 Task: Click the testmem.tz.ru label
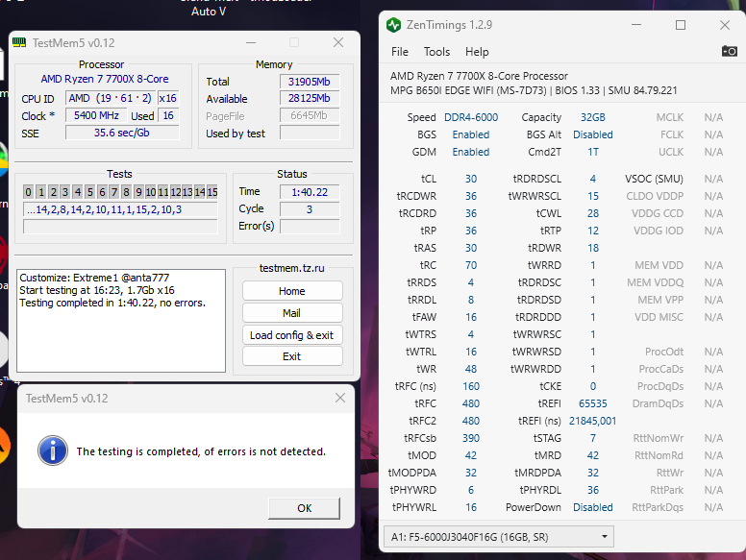291,268
